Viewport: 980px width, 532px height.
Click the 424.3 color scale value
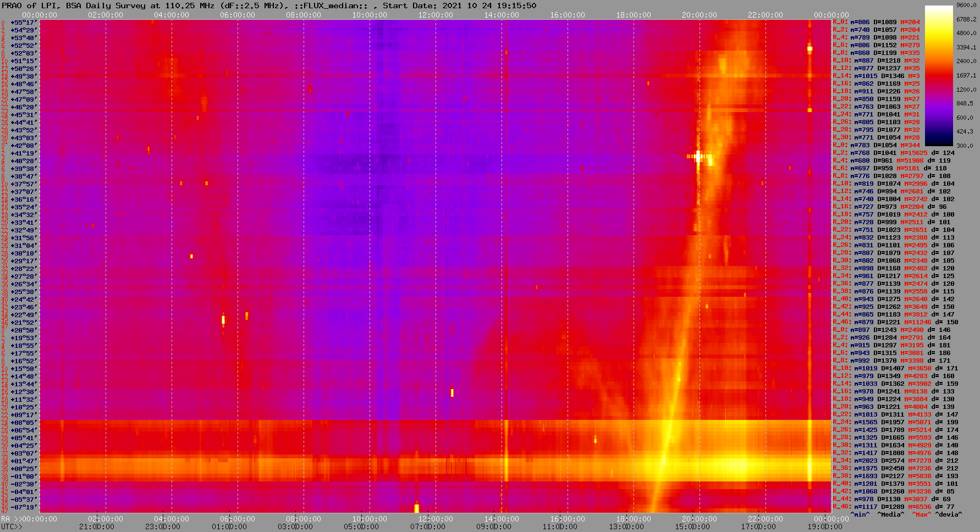(965, 131)
